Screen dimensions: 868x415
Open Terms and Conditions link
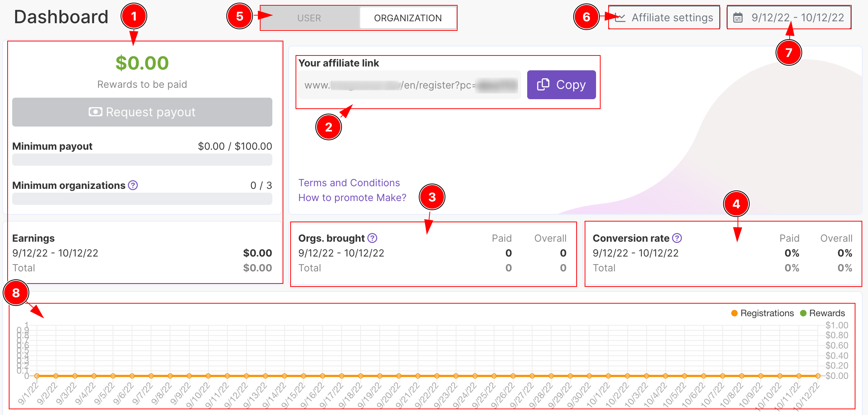(x=349, y=183)
